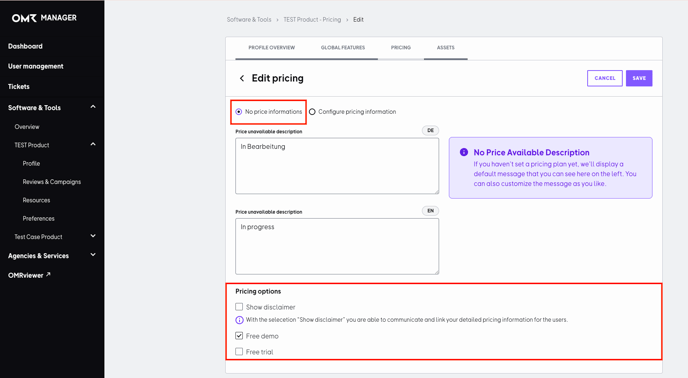Select the No price informations radio button

point(239,112)
